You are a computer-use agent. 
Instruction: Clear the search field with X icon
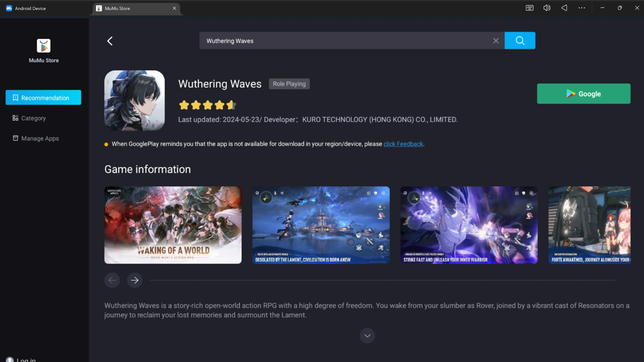(495, 41)
